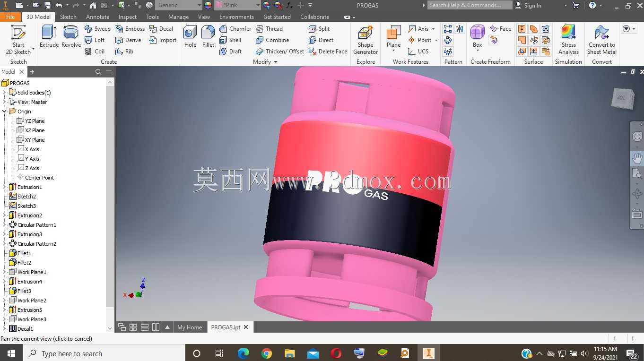Screen dimensions: 644x361
Task: Open the File menu
Action: [x=10, y=17]
